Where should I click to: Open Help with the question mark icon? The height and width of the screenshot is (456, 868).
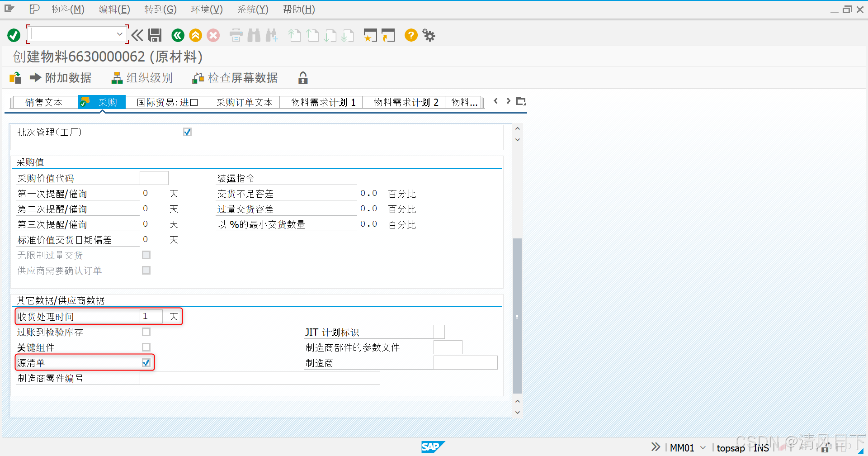pyautogui.click(x=410, y=35)
